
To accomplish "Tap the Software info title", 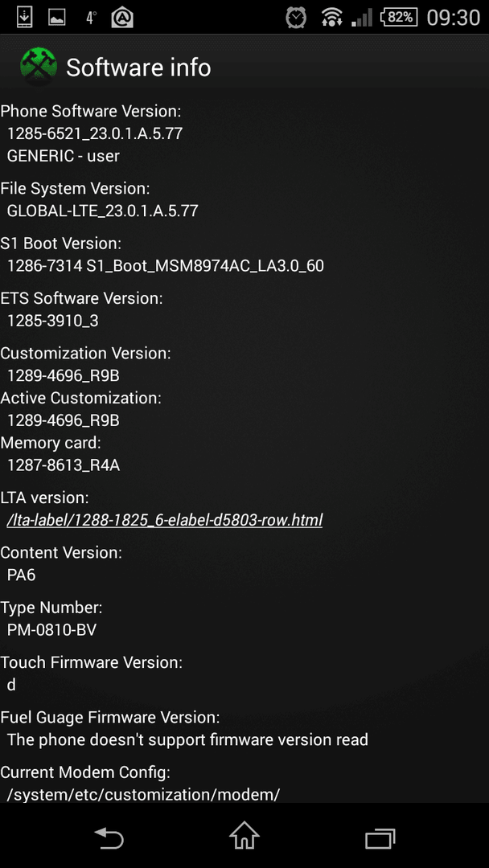I will [x=138, y=68].
